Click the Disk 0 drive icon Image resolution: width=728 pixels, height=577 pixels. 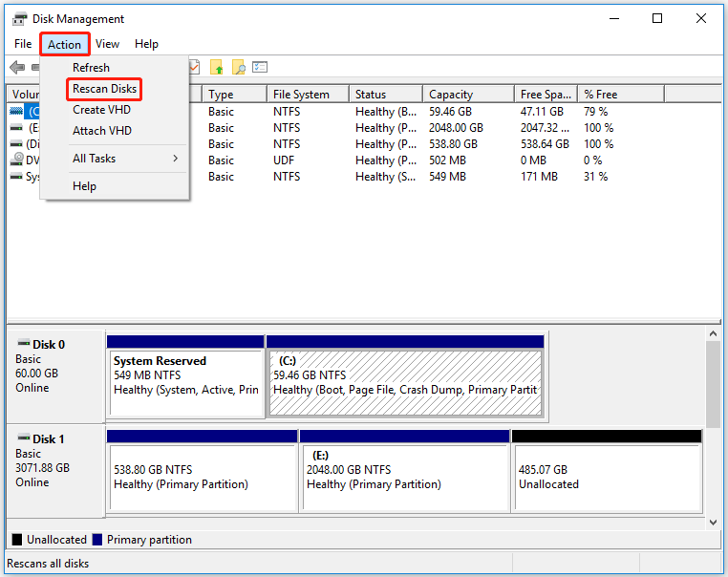click(x=23, y=344)
